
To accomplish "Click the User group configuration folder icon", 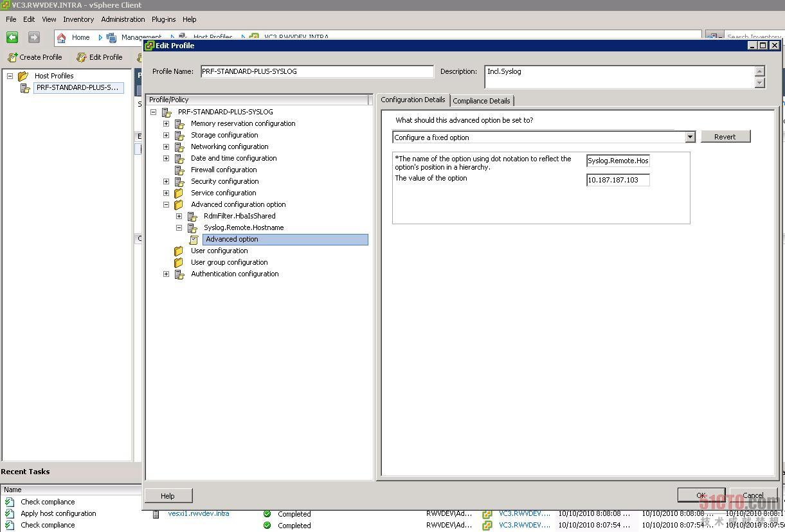I will point(179,262).
